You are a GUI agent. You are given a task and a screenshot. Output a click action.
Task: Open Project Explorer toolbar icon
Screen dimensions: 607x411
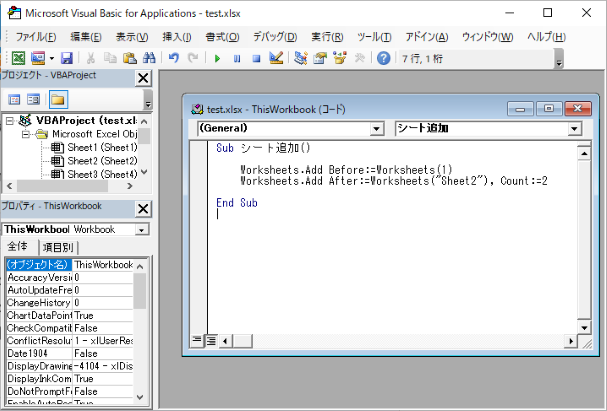pyautogui.click(x=300, y=58)
